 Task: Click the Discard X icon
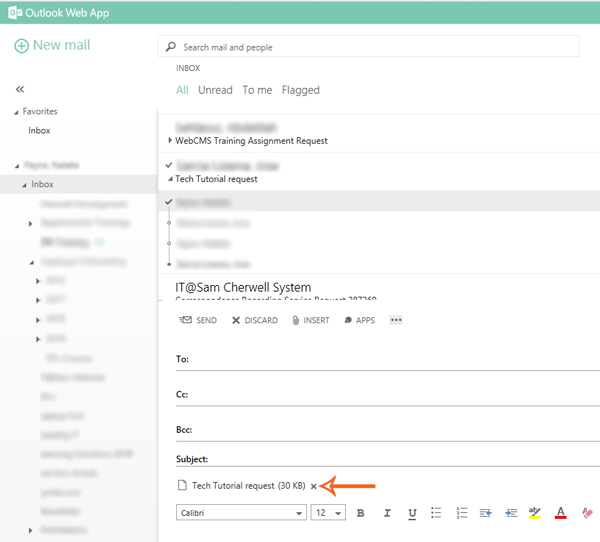click(x=236, y=320)
